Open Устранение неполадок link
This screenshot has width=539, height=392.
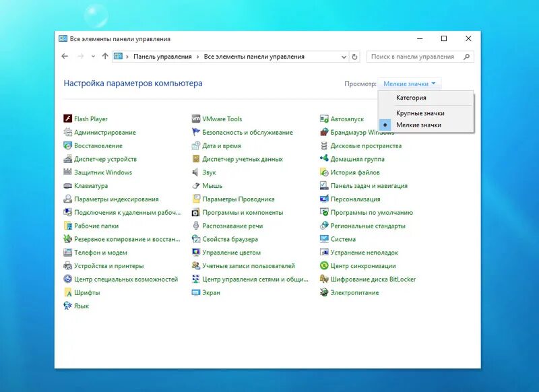[x=364, y=253]
